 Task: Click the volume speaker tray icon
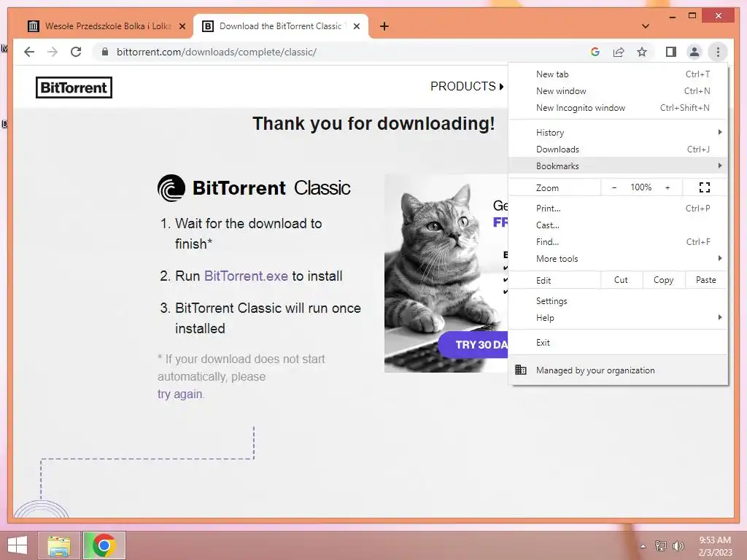click(x=678, y=545)
